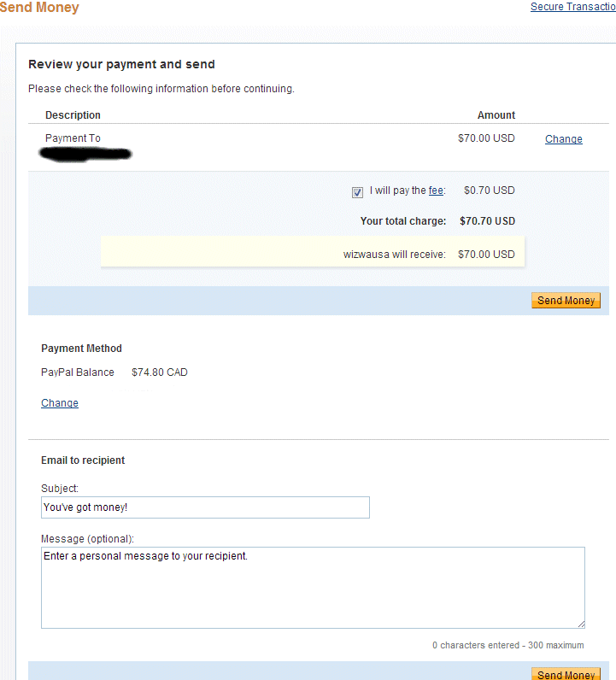The height and width of the screenshot is (680, 616).
Task: Click the PayPal Balance $74.80 CAD text
Action: (114, 372)
